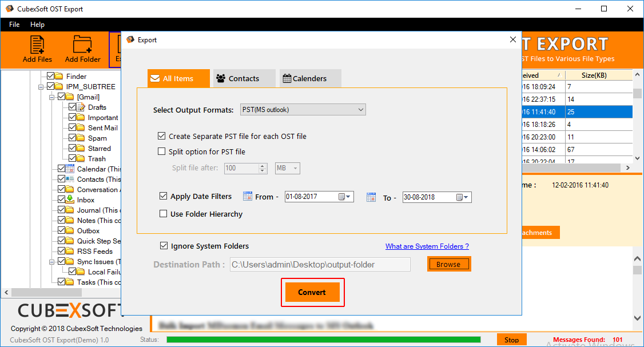Uncheck the Drafts folder checkbox
644x347 pixels.
point(72,107)
